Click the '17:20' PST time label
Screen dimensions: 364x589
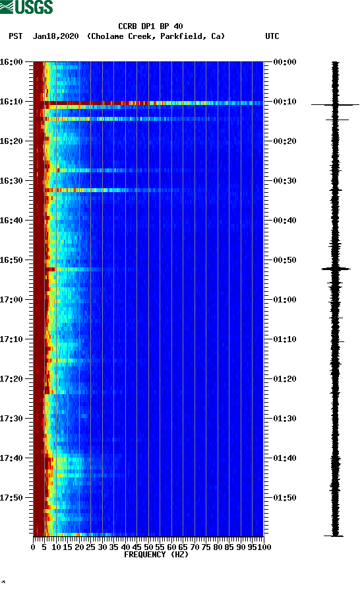[11, 379]
